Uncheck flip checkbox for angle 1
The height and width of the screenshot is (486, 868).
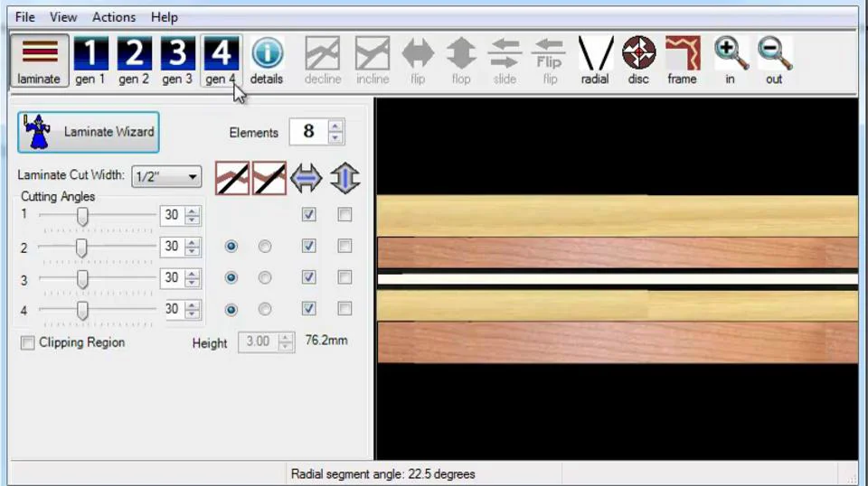(x=309, y=214)
